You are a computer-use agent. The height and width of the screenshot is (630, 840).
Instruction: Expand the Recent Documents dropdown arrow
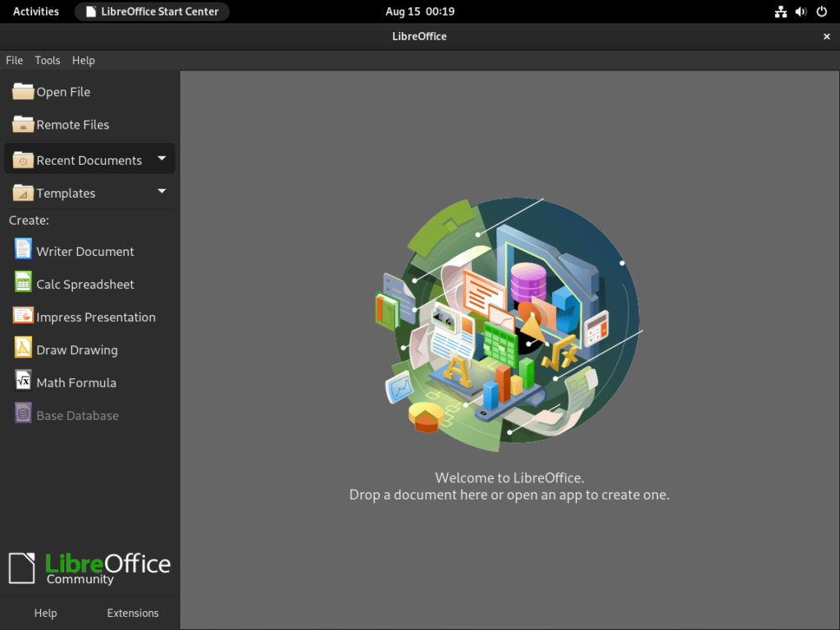pyautogui.click(x=162, y=158)
